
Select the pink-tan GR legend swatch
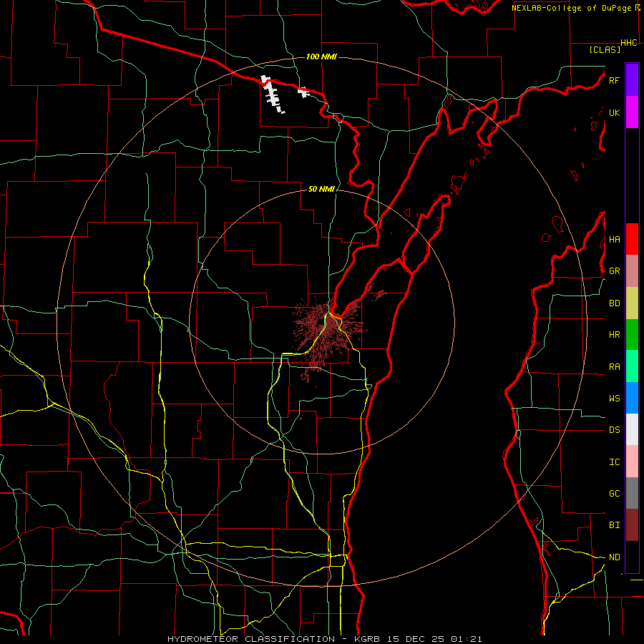(632, 271)
